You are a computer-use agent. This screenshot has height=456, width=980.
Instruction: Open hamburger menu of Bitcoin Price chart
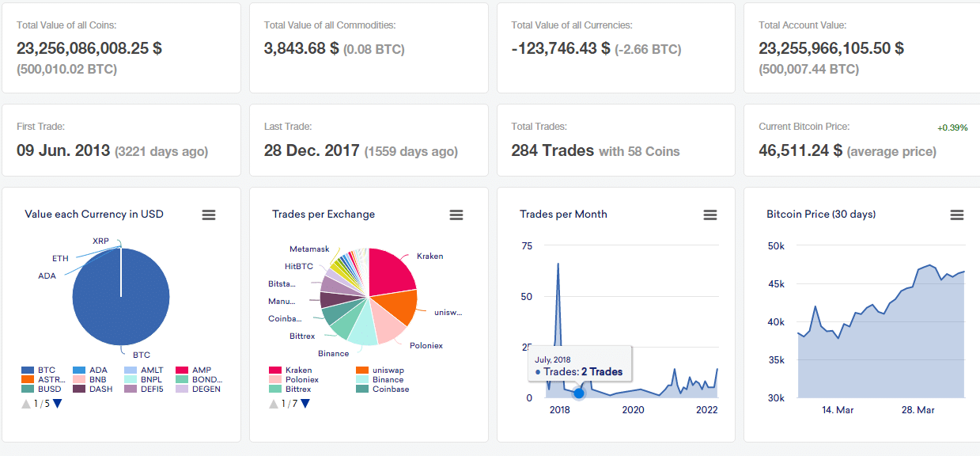point(957,215)
